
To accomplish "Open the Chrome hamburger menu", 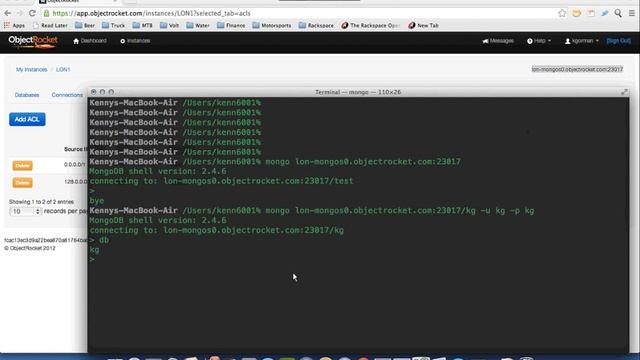I will point(631,13).
